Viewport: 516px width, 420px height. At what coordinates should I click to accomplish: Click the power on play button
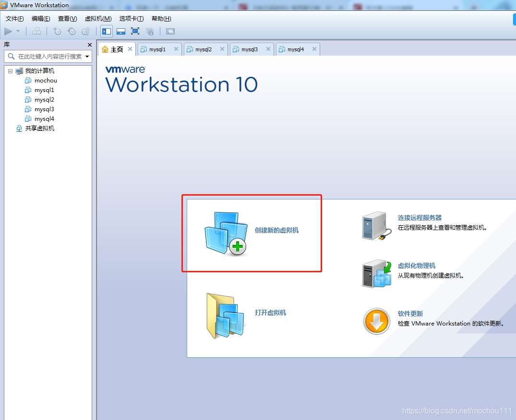point(8,31)
